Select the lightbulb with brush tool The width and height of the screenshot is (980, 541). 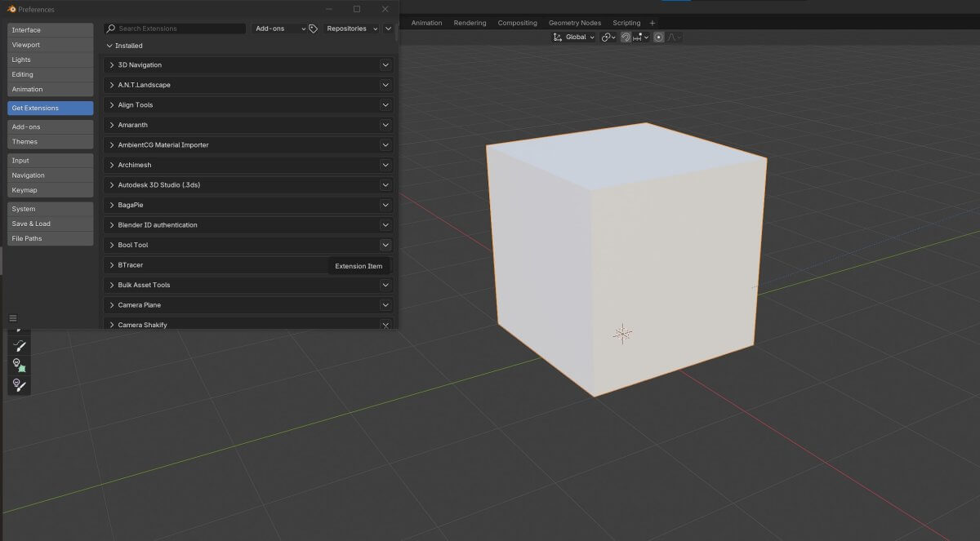pyautogui.click(x=19, y=384)
